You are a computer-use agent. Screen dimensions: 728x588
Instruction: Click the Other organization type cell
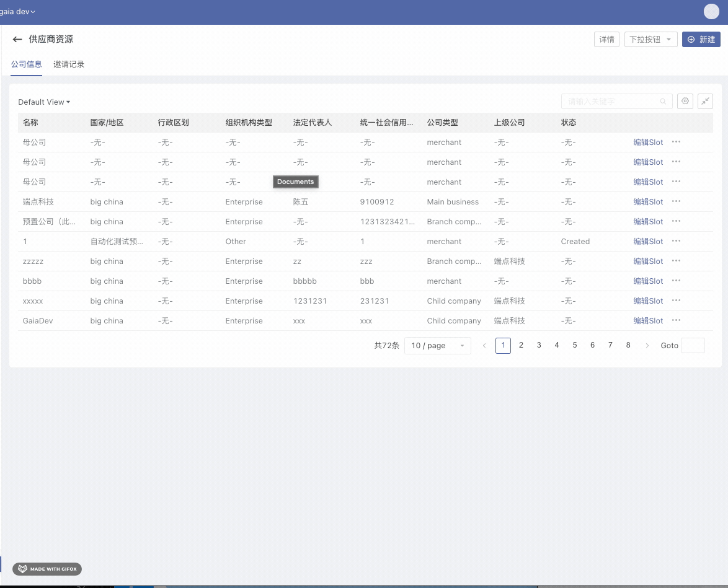236,241
